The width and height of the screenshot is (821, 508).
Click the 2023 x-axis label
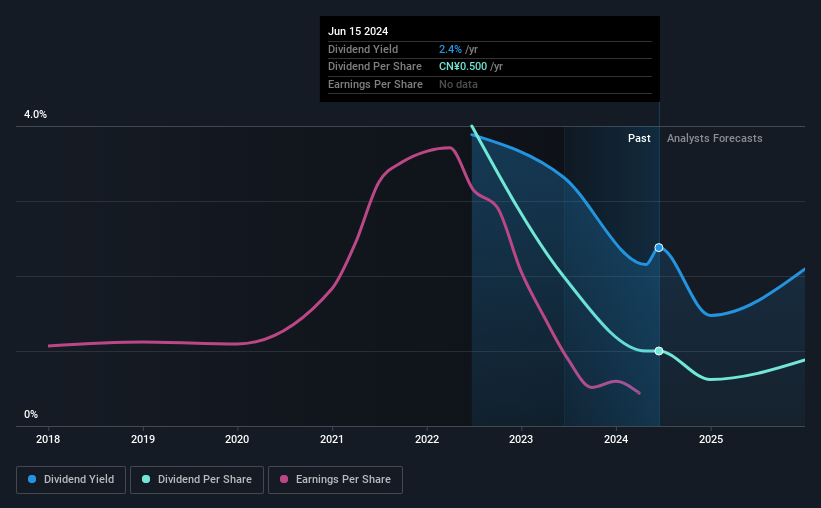coord(521,439)
